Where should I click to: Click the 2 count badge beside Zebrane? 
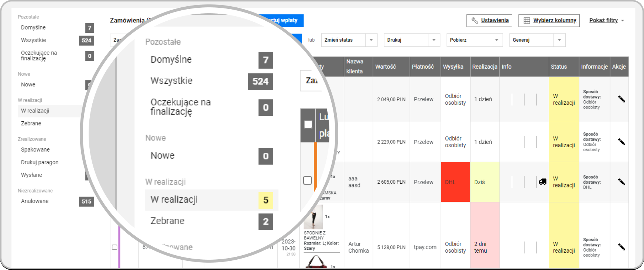pos(266,222)
